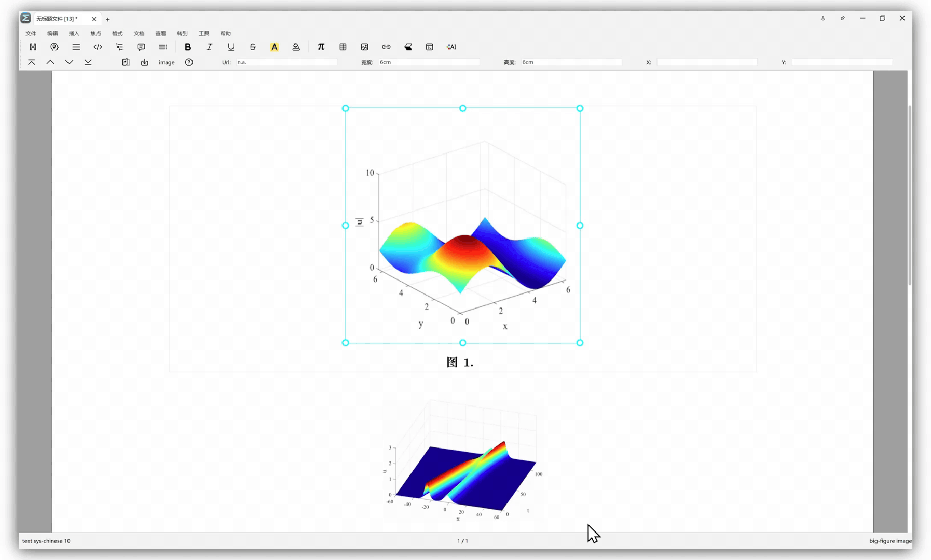Expand the three-line list toolbar menu
Viewport: 931px width, 560px height.
(76, 47)
